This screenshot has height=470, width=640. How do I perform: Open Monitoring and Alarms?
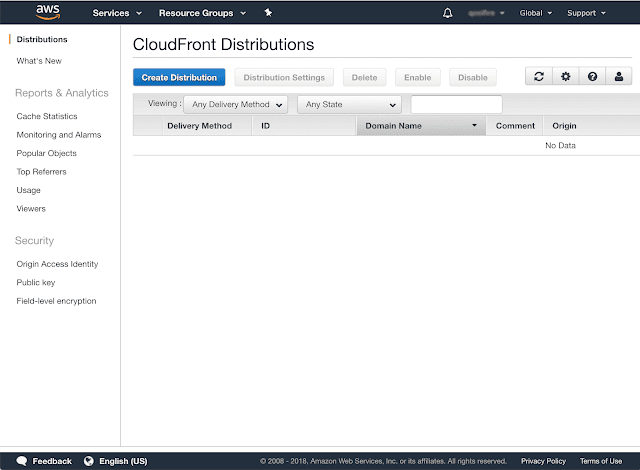(59, 135)
